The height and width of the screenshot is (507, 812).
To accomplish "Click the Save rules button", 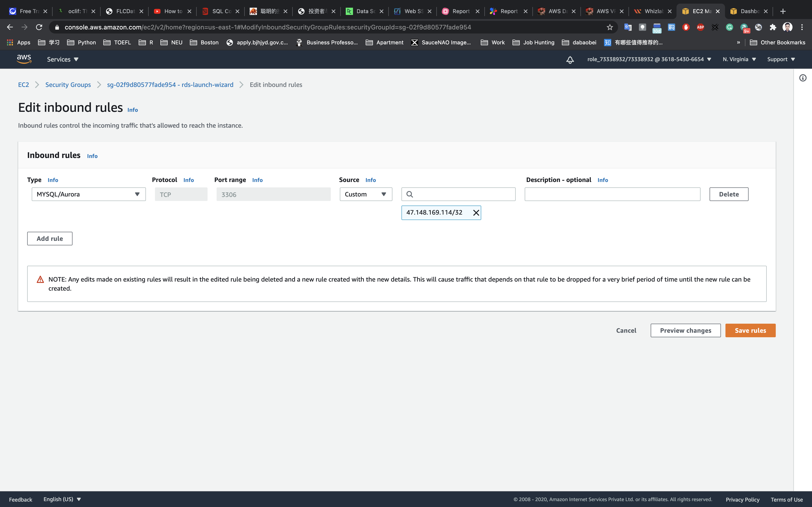I will (x=750, y=330).
